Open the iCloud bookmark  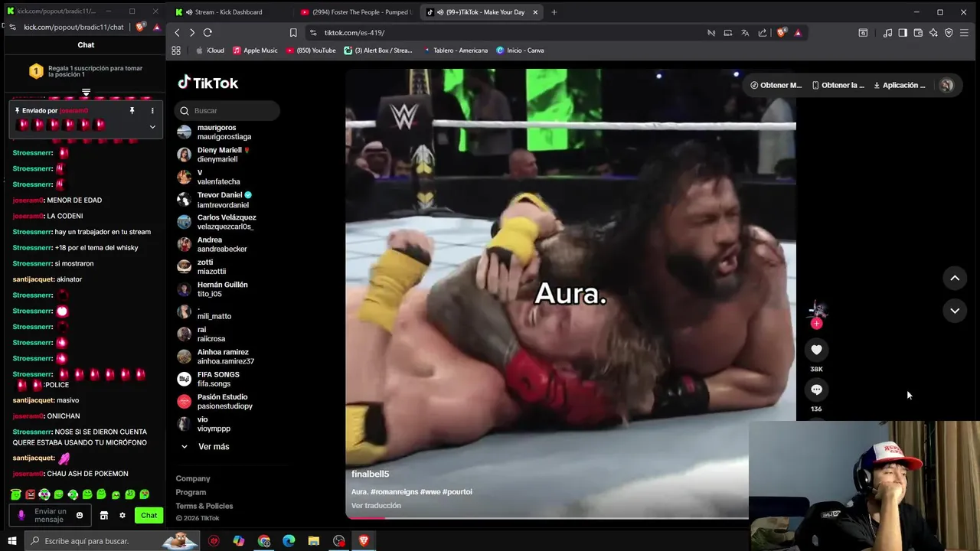(x=210, y=51)
